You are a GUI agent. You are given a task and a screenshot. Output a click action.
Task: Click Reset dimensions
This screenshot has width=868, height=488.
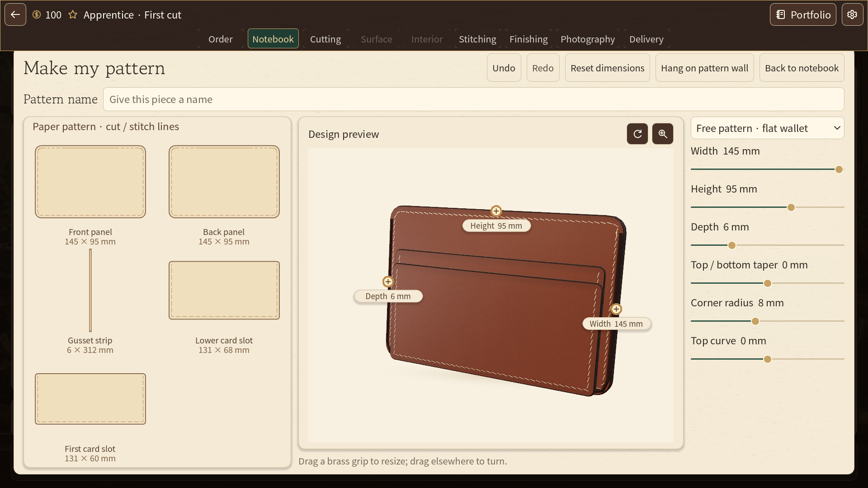pyautogui.click(x=607, y=68)
